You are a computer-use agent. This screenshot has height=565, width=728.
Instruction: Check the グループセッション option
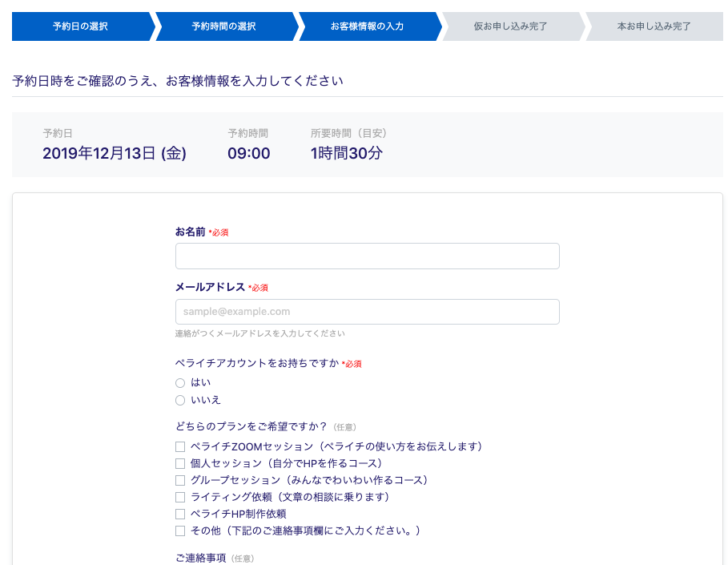click(180, 481)
